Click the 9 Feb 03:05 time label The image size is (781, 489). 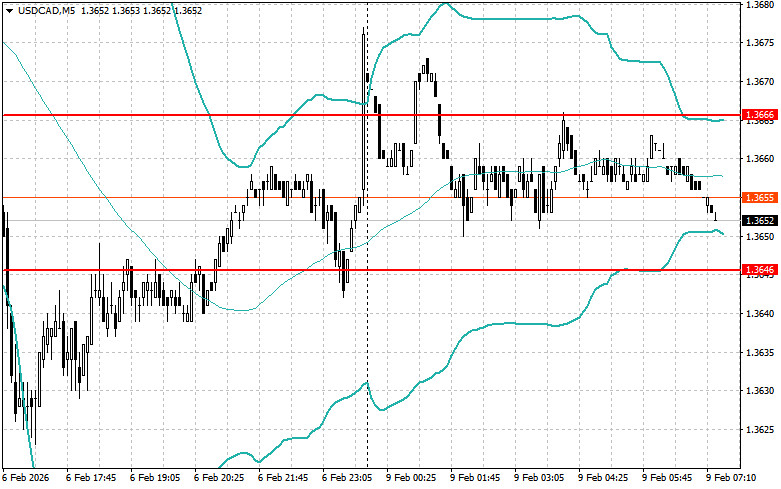point(539,478)
